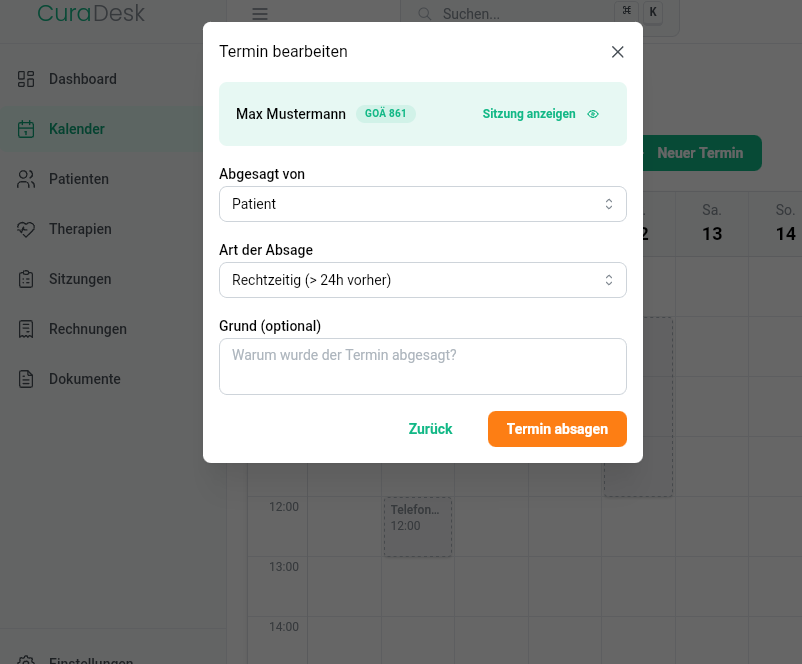Select the GOÄ 861 badge
802x664 pixels.
pos(385,114)
